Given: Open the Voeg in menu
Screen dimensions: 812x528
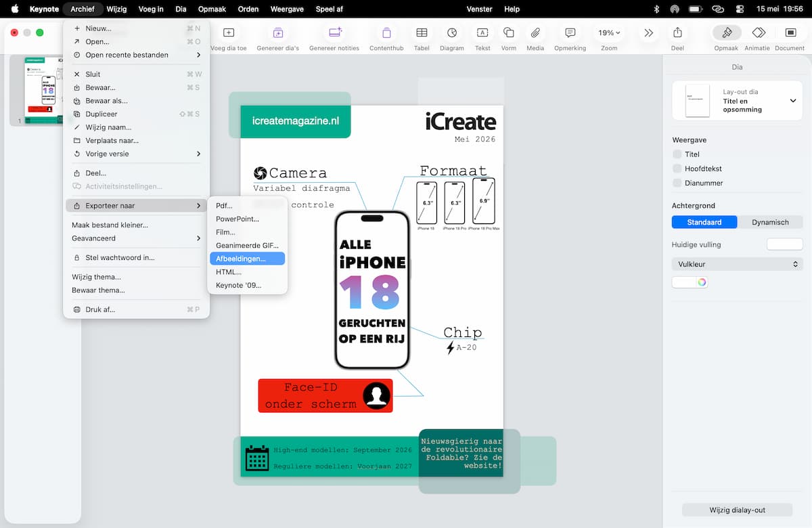Looking at the screenshot, I should pos(151,9).
